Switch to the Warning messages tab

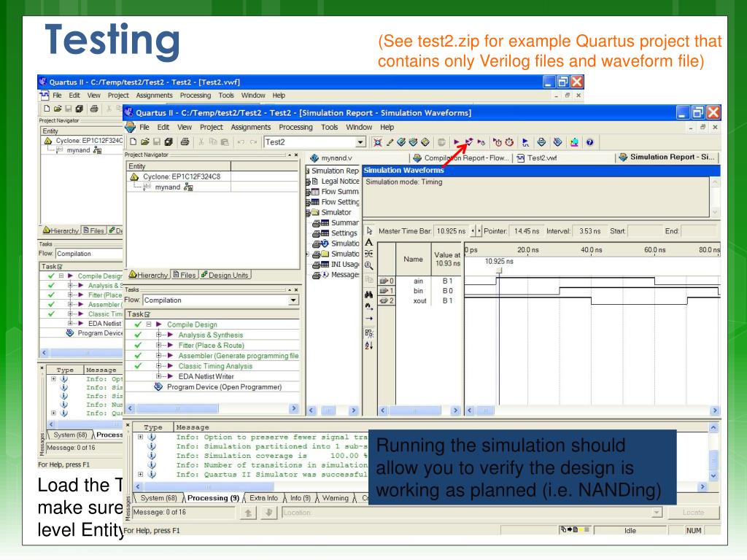click(336, 498)
